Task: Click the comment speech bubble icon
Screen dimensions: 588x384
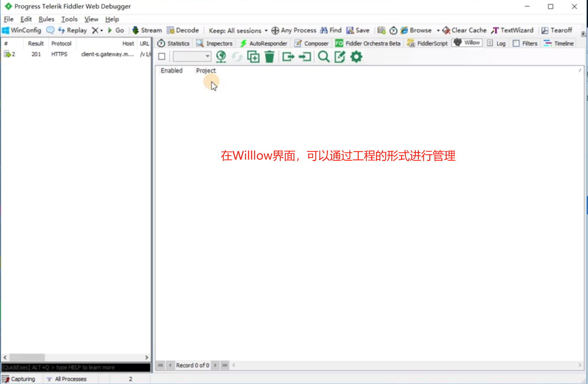Action: tap(50, 30)
